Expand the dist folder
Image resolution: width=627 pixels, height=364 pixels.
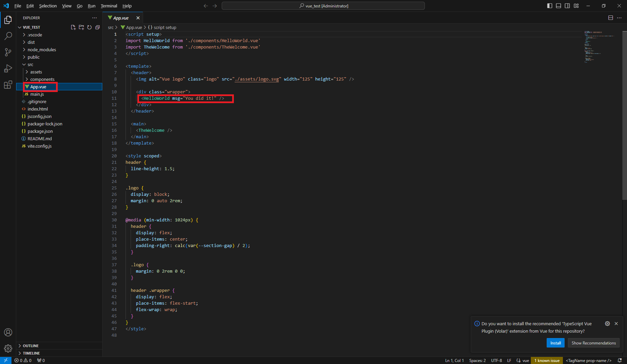pyautogui.click(x=31, y=42)
